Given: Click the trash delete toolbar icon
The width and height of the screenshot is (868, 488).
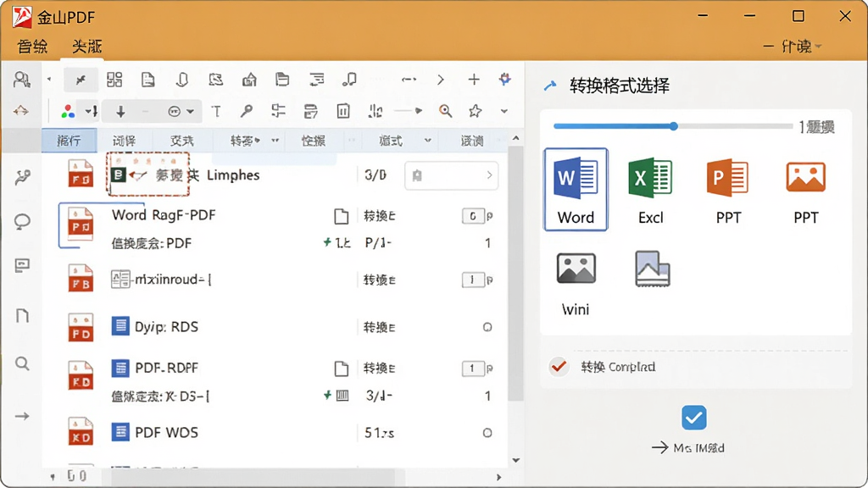Looking at the screenshot, I should tap(343, 111).
